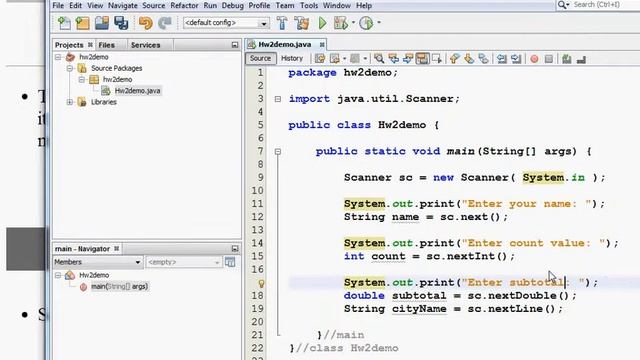Click the Shift Line Left icon

(x=502, y=59)
